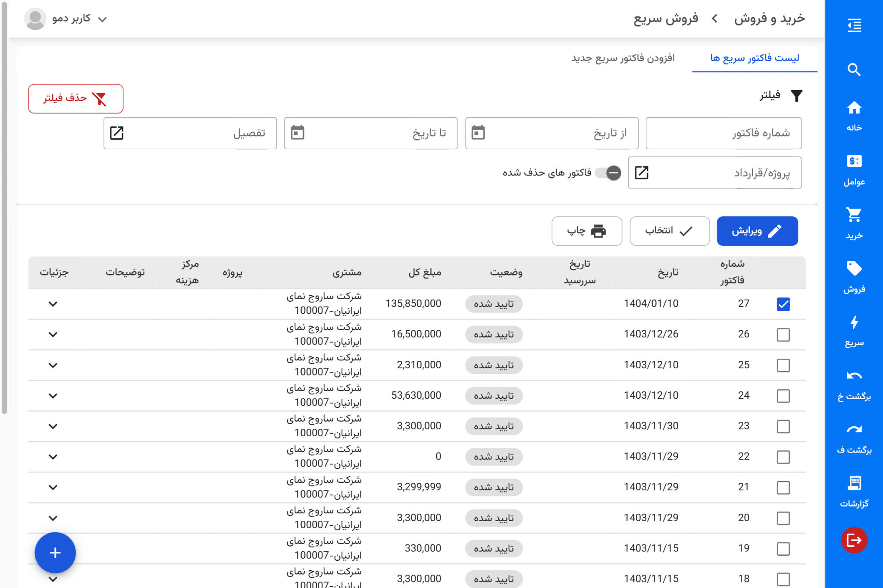Check invoice 20 checkbox
Viewport: 883px width, 588px height.
(x=783, y=518)
